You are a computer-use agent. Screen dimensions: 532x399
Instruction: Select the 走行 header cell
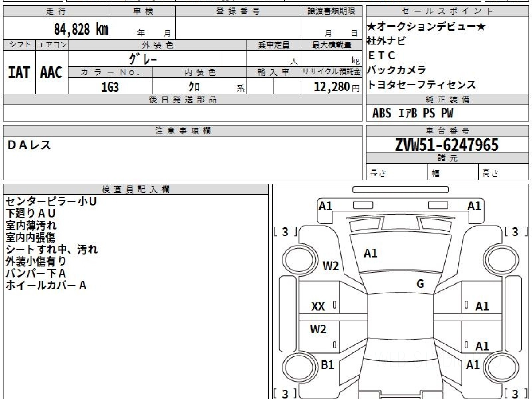click(56, 12)
